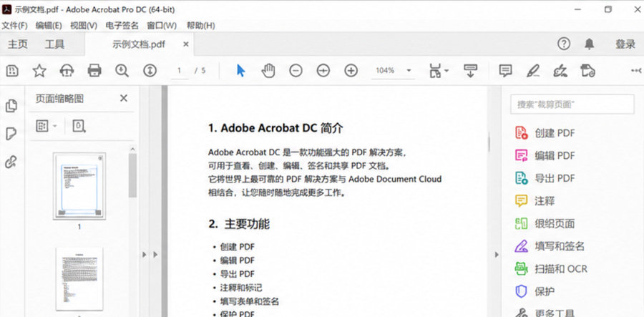
Task: Open the 填写和签名 tool
Action: click(549, 246)
